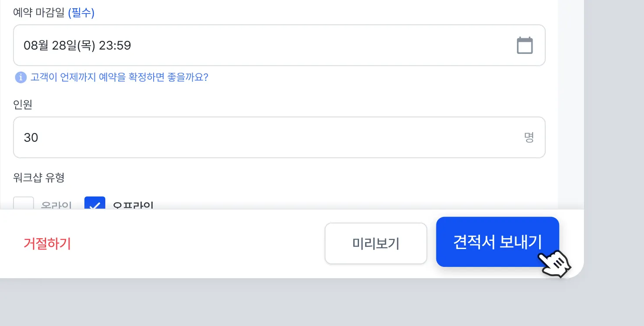Click the blue (필수) required marker

pos(81,13)
